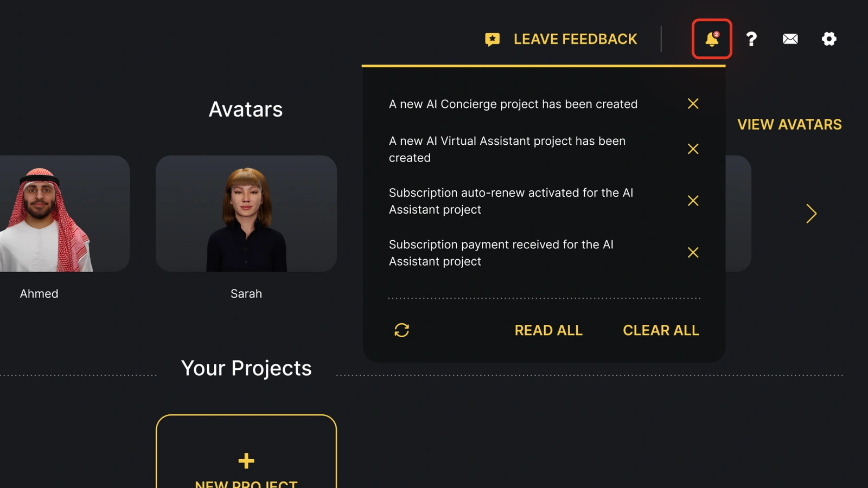Image resolution: width=868 pixels, height=488 pixels.
Task: Refresh the notifications list
Action: pyautogui.click(x=401, y=330)
